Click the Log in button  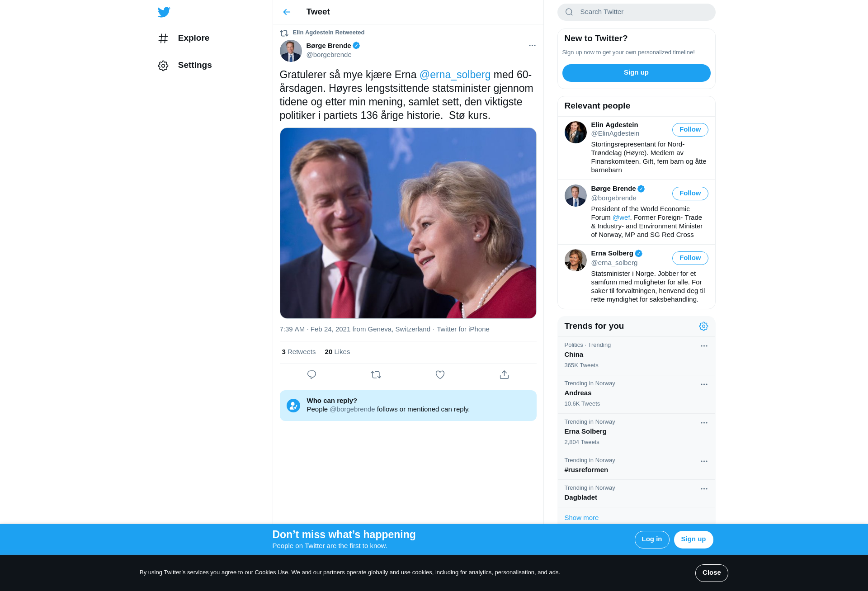[651, 539]
